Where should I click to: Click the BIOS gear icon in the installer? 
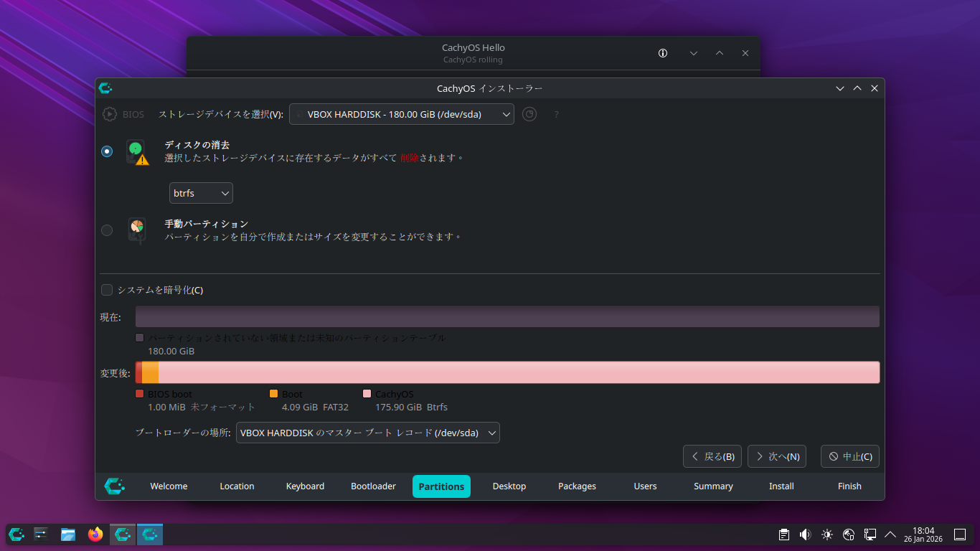tap(109, 114)
